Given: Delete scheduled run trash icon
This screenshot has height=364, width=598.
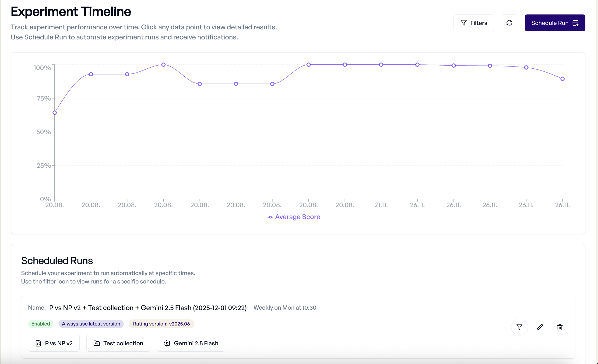Looking at the screenshot, I should [x=559, y=327].
